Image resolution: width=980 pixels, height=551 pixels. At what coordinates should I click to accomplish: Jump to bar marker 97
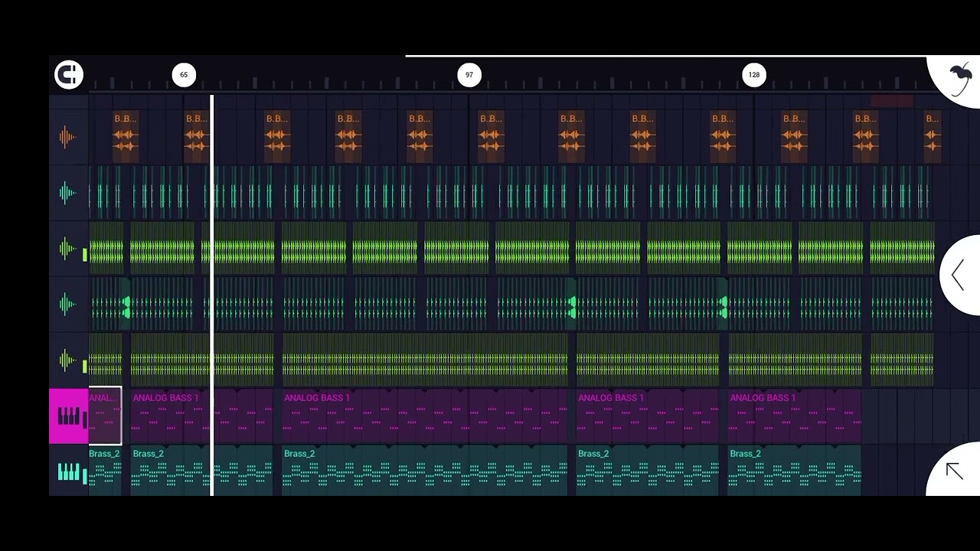coord(469,75)
